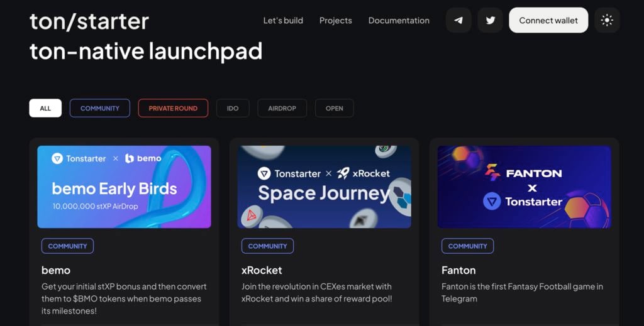Open the bemo project title
644x326 pixels.
56,270
